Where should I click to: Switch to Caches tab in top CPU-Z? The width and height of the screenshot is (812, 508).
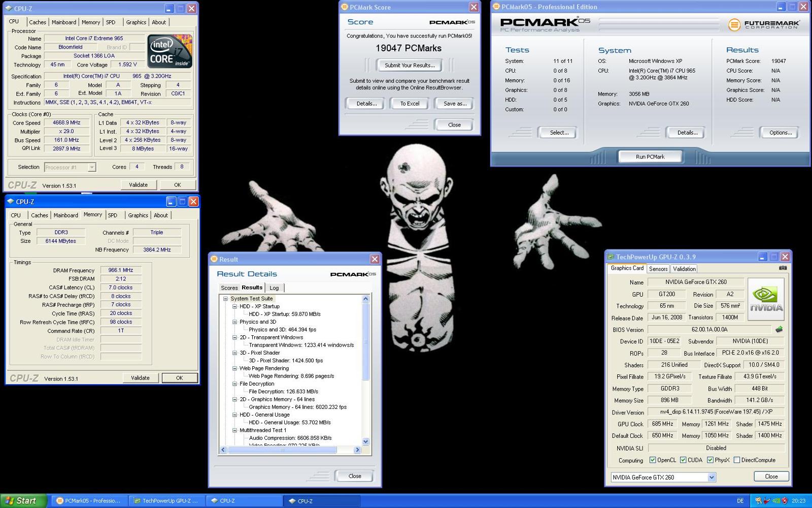[38, 22]
